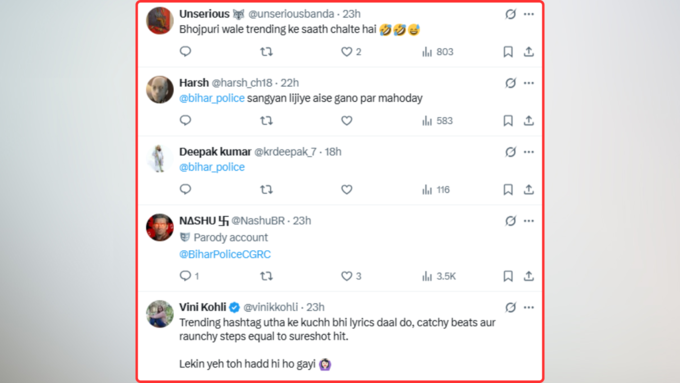Reply to Deepak kumar's tweet
This screenshot has height=383, width=680.
[185, 189]
